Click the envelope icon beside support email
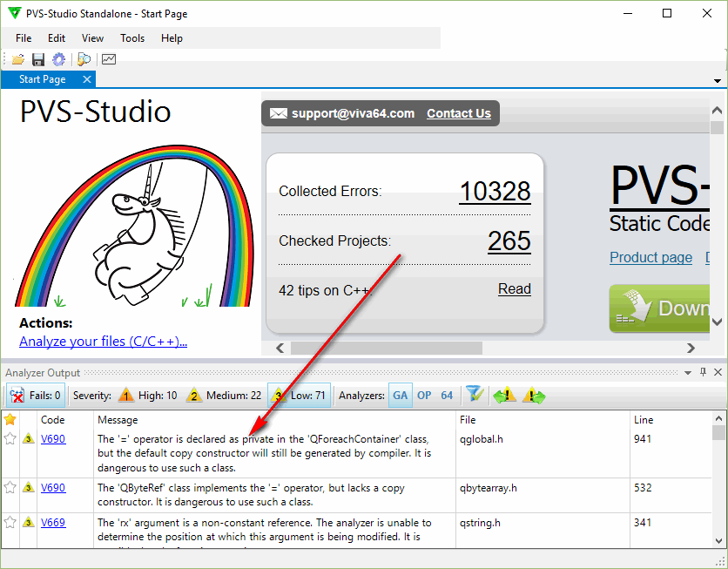The width and height of the screenshot is (728, 569). coord(278,113)
